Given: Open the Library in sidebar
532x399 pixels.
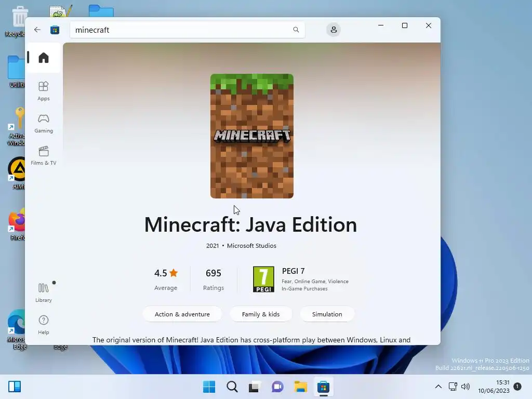Looking at the screenshot, I should point(44,292).
